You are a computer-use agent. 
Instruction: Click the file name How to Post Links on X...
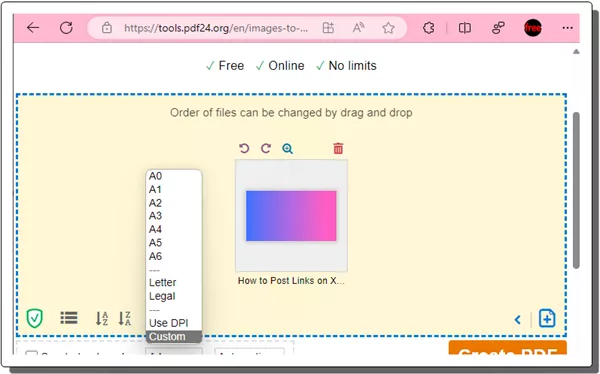291,281
